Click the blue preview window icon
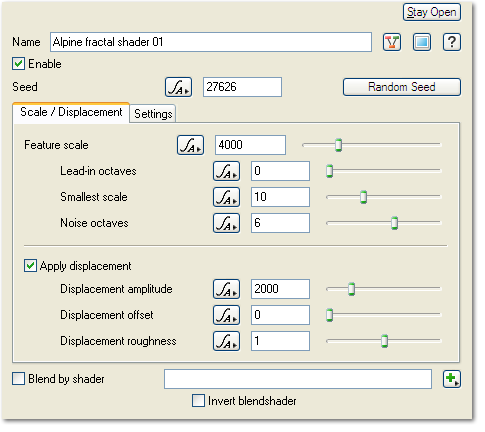 point(422,42)
